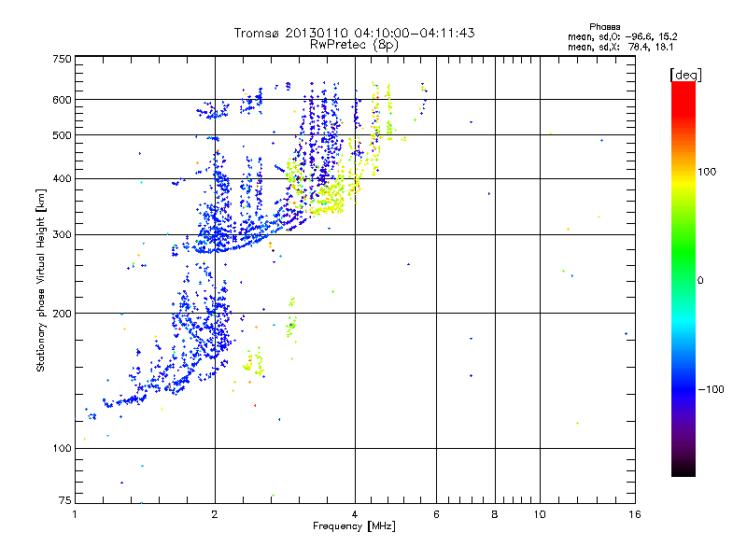This screenshot has height=560, width=747.
Task: Click the 'Frequency [MHz]' axis label
Action: pyautogui.click(x=354, y=526)
